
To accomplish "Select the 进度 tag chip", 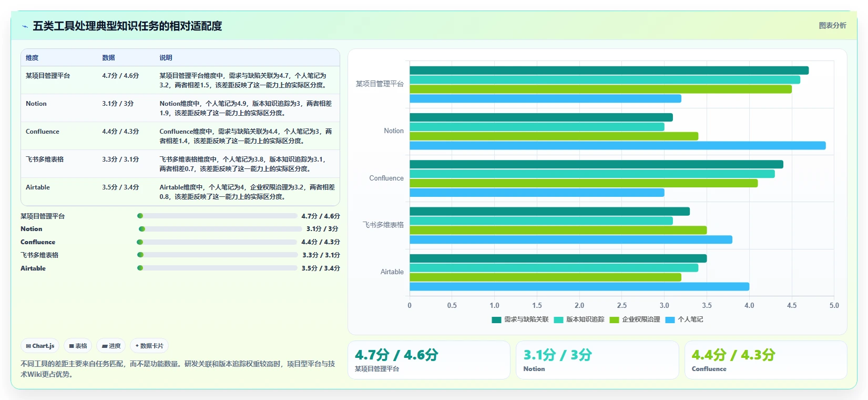I will 111,346.
